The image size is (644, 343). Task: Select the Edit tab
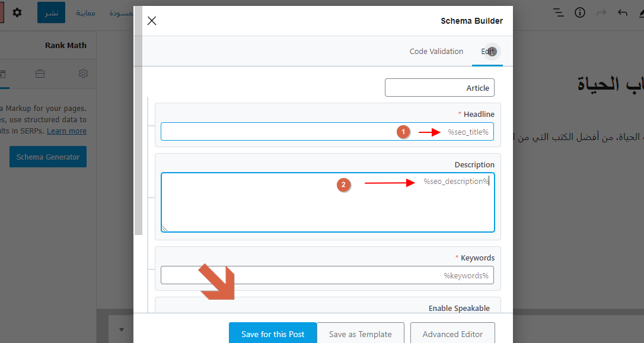point(487,52)
